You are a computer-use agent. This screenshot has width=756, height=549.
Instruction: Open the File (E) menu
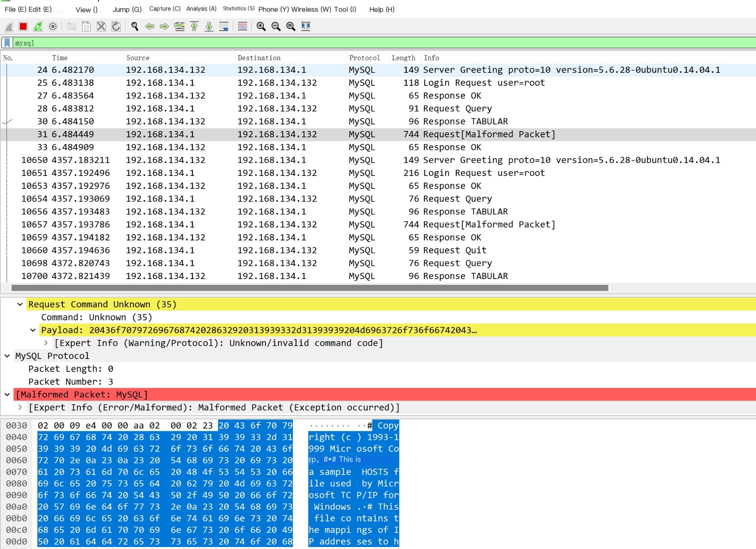tap(15, 9)
